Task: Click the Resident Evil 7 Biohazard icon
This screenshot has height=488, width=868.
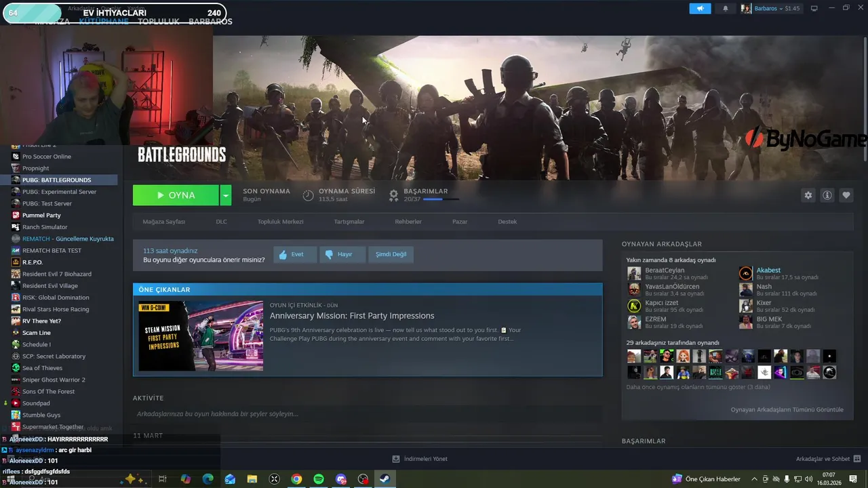Action: [x=16, y=274]
